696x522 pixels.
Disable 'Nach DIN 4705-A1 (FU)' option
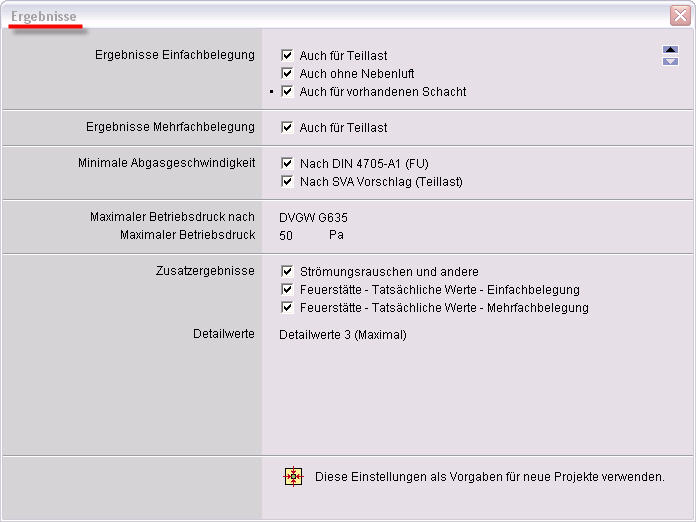tap(288, 164)
